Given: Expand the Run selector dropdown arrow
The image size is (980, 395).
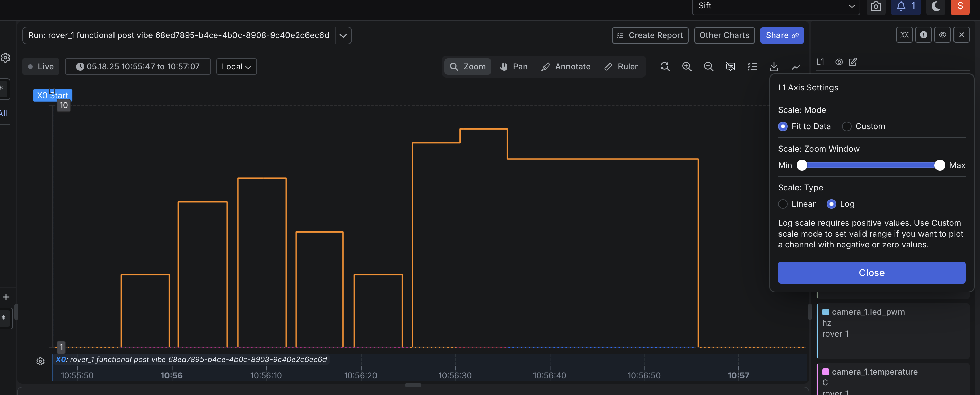Looking at the screenshot, I should 343,35.
